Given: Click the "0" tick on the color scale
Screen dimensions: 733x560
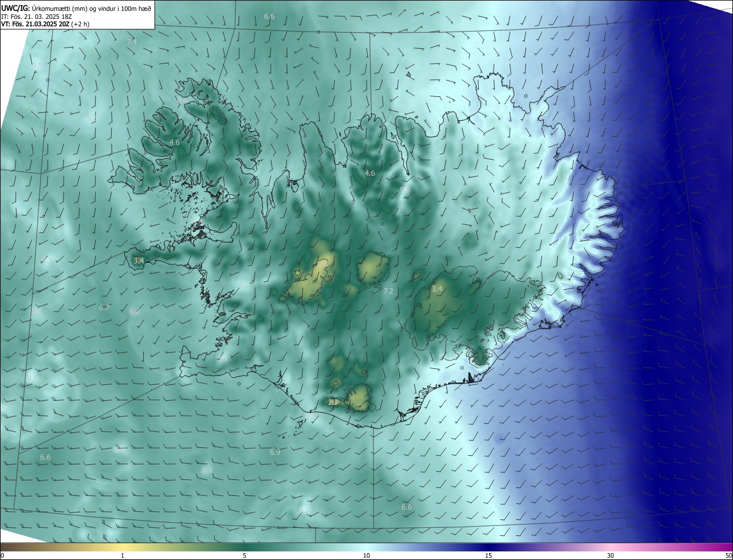Looking at the screenshot, I should click(2, 555).
